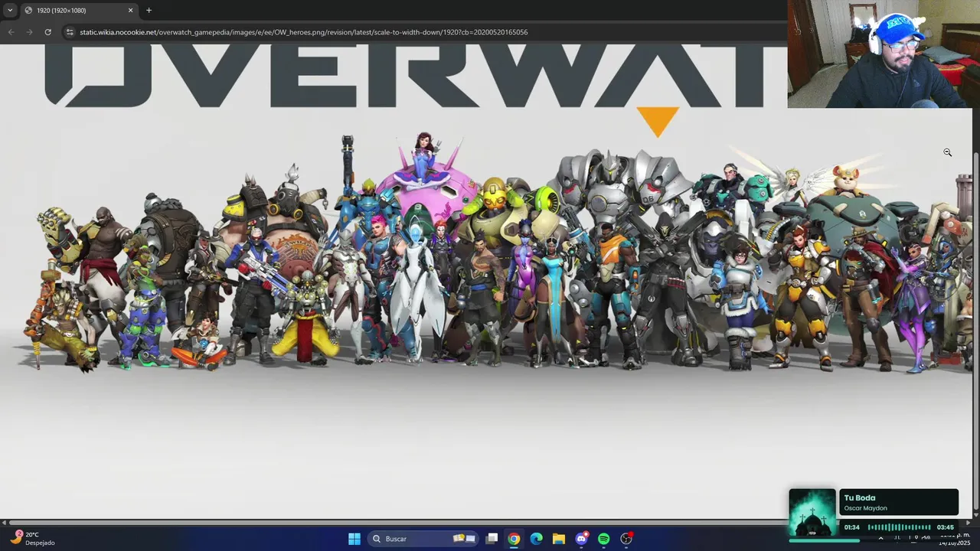Expand the hidden system tray icons chevron
The height and width of the screenshot is (551, 980).
click(x=880, y=539)
